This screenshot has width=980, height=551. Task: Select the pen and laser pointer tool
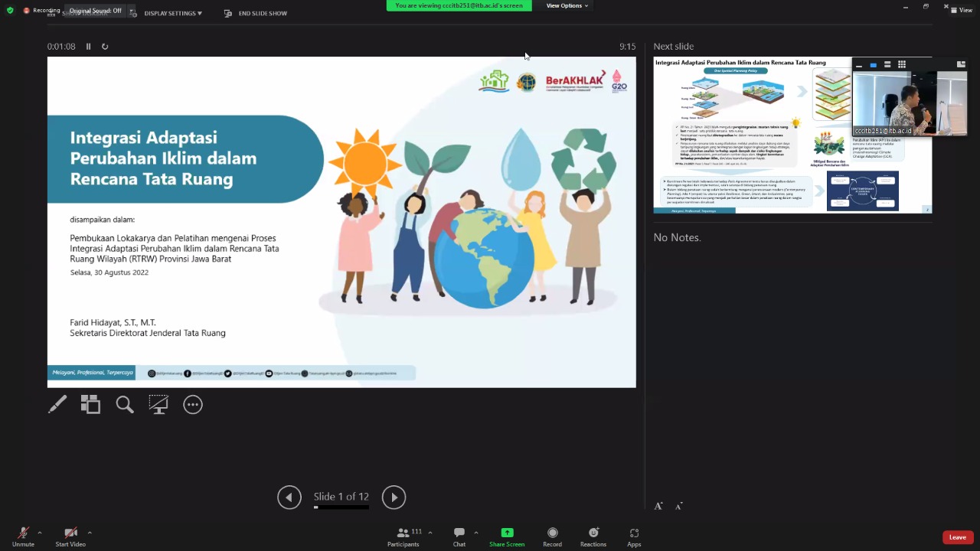57,404
